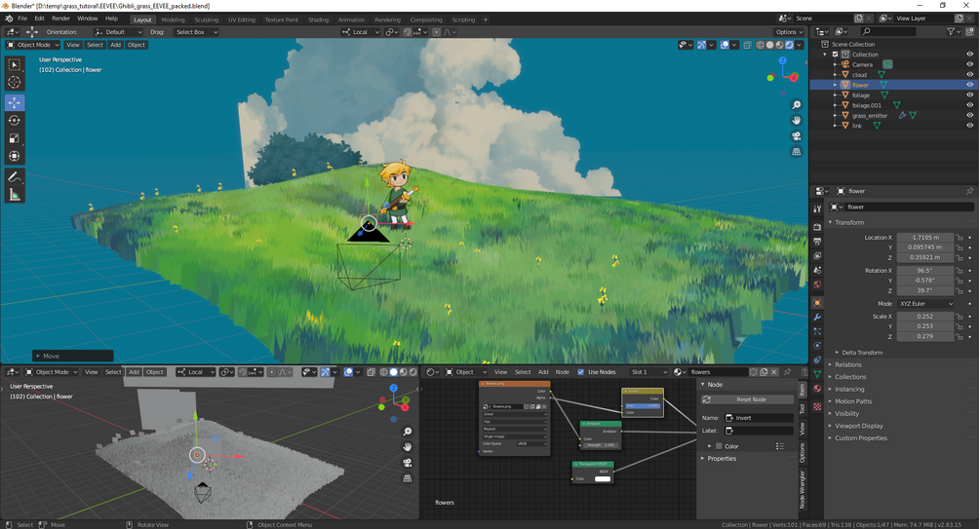Switch to the UV Editing workspace tab
Image resolution: width=980 pixels, height=529 pixels.
241,20
